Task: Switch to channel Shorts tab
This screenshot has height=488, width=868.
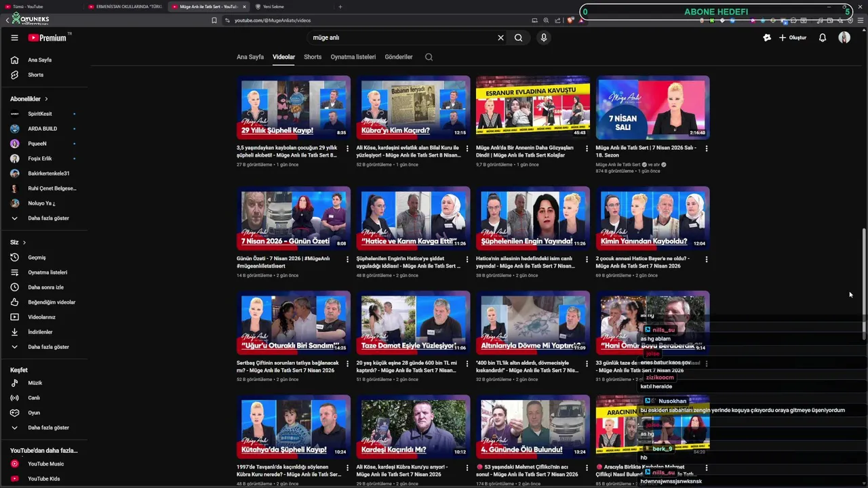Action: click(313, 57)
